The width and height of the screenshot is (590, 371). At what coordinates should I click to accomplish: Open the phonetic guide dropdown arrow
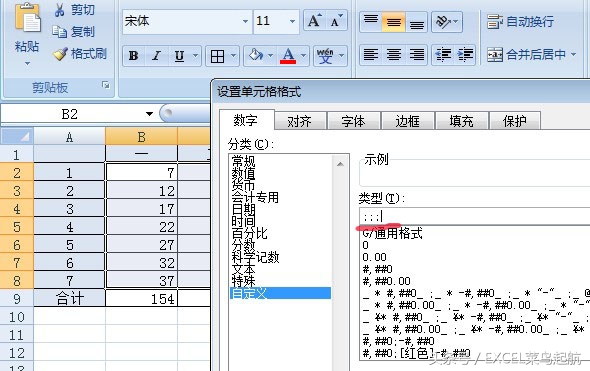341,56
